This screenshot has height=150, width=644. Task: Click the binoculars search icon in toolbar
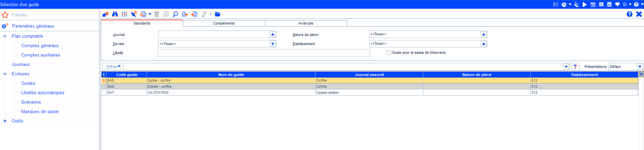point(115,14)
